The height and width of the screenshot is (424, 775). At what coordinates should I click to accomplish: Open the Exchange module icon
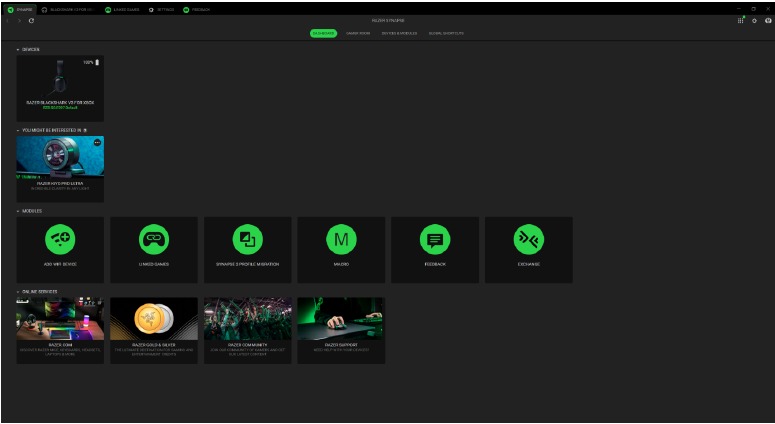[528, 239]
